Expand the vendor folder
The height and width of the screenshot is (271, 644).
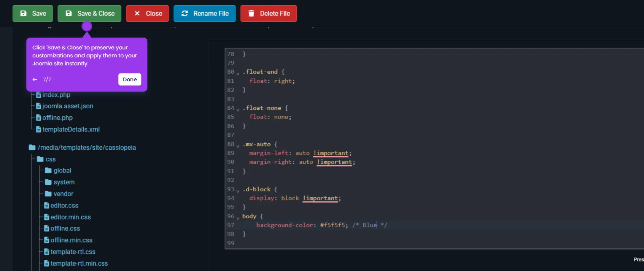(x=63, y=194)
